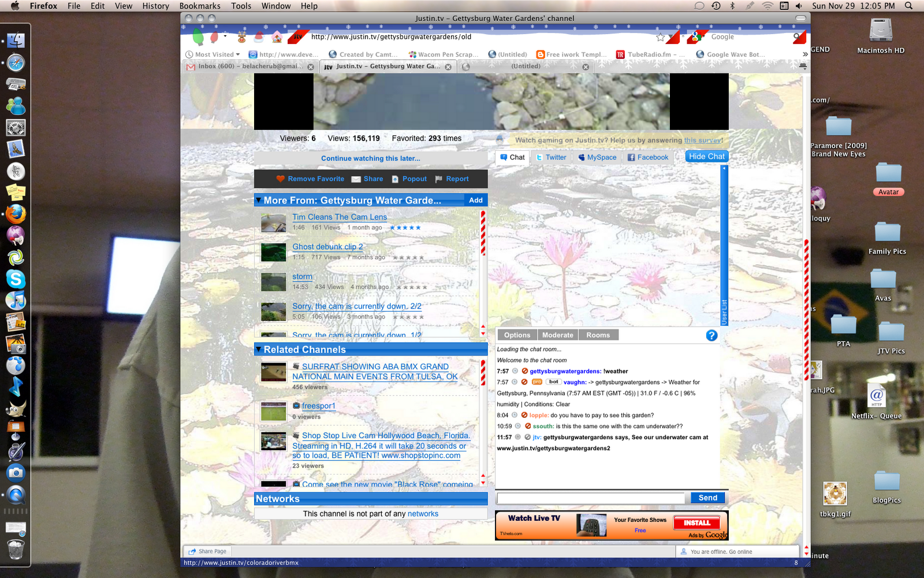Click the networks link
This screenshot has width=924, height=578.
[423, 514]
